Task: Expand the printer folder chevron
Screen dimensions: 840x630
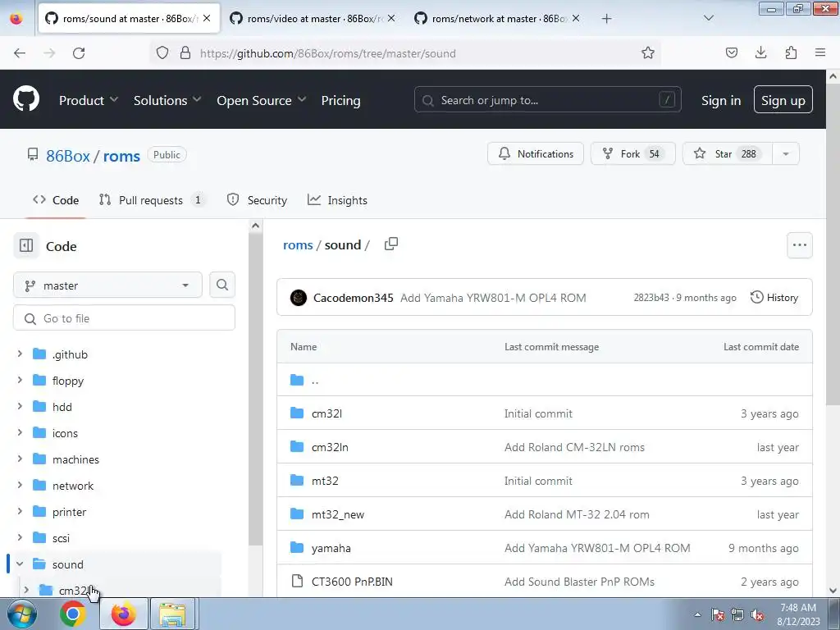Action: 20,512
